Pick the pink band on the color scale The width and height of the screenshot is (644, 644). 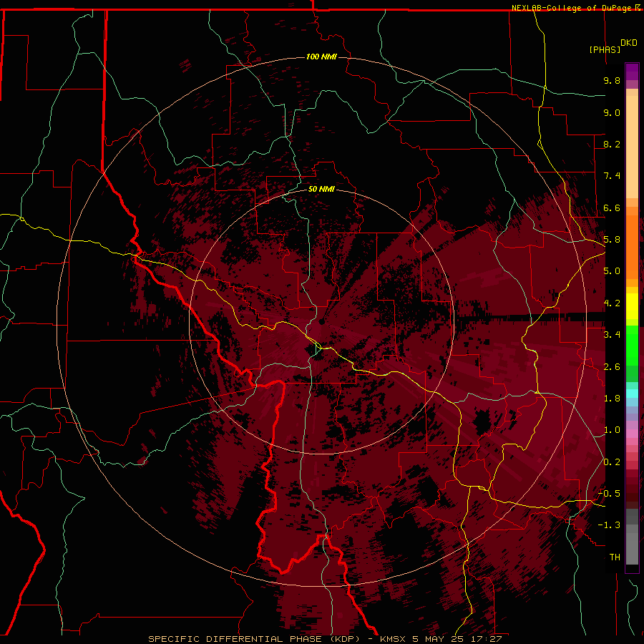632,434
